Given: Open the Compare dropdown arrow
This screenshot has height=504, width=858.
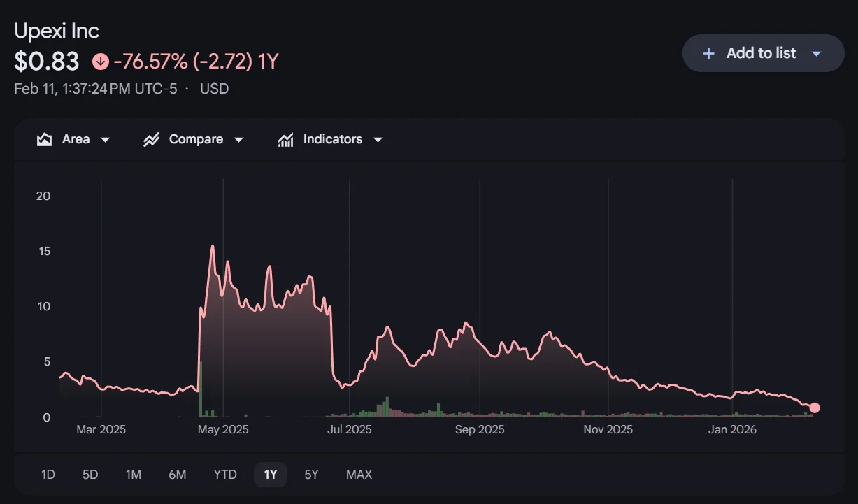Looking at the screenshot, I should pos(238,140).
